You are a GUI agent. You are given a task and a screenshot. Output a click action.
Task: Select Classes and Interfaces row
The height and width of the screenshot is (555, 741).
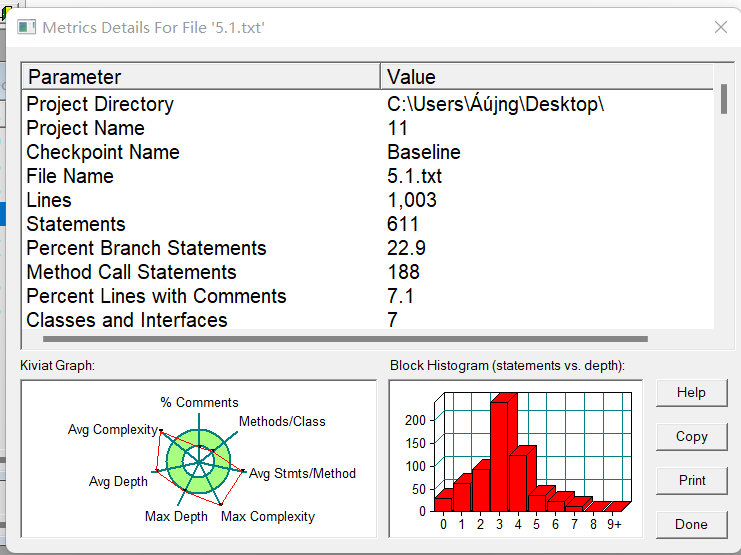[368, 320]
